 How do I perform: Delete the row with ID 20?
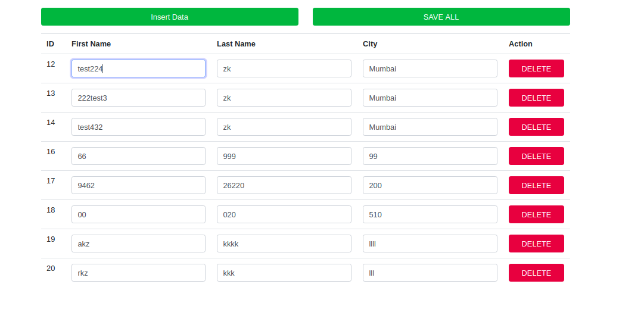click(x=536, y=273)
